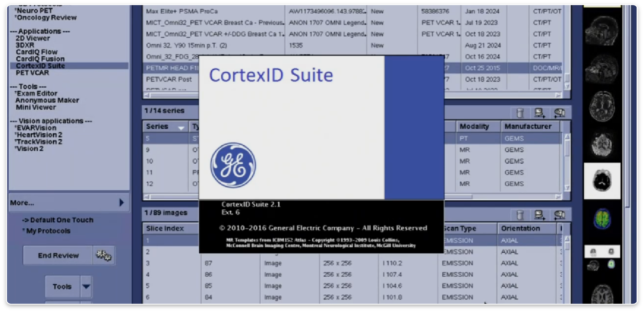This screenshot has width=644, height=312.
Task: Click the Tools button
Action: [x=62, y=286]
